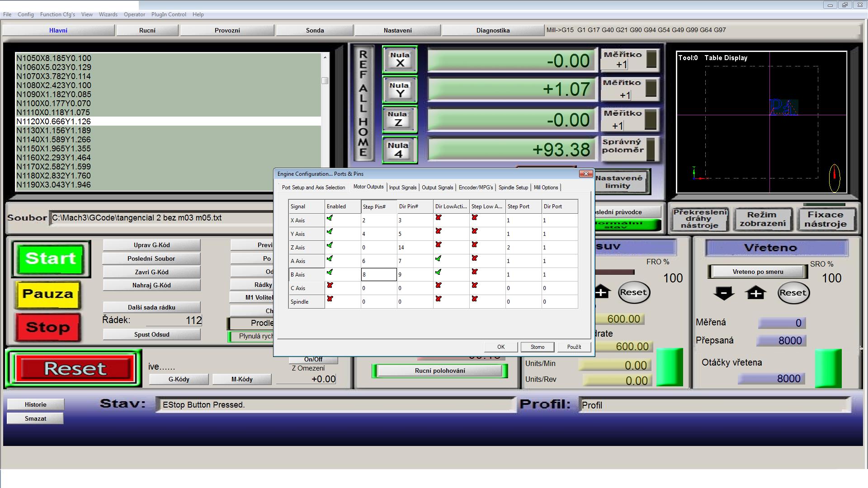Click the Nula X zero button
This screenshot has width=868, height=488.
point(400,60)
